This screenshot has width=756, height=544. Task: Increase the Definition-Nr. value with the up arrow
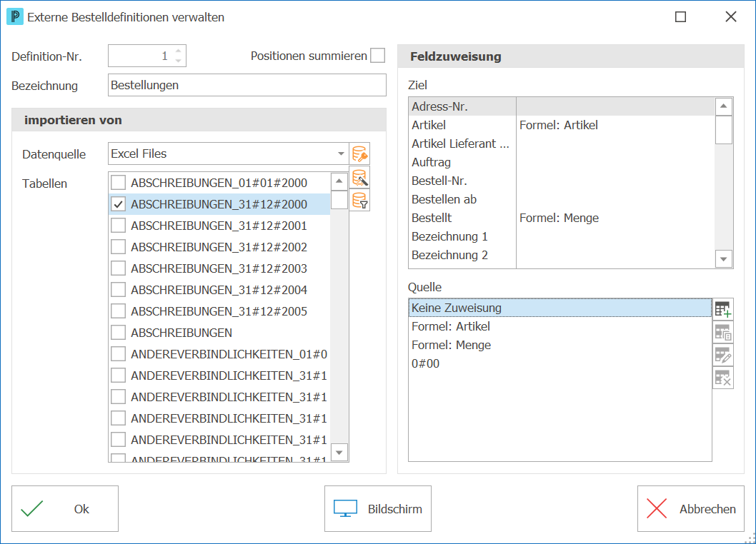click(x=179, y=51)
